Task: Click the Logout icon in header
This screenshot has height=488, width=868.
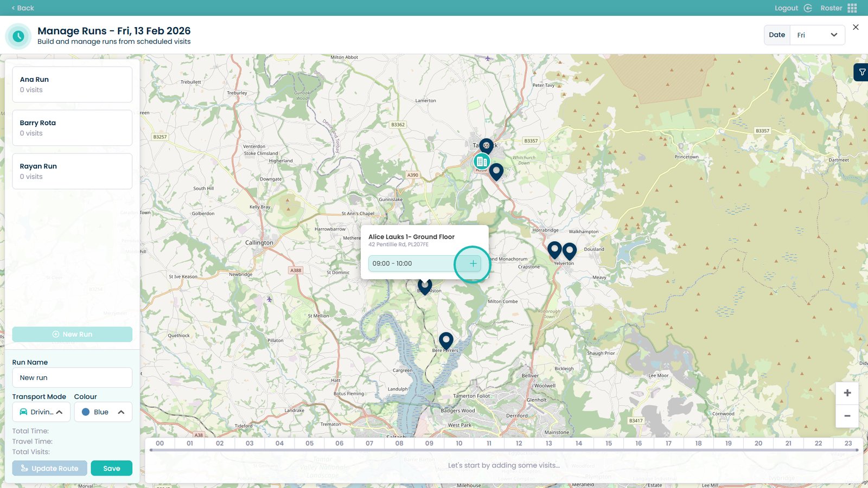Action: click(x=808, y=8)
